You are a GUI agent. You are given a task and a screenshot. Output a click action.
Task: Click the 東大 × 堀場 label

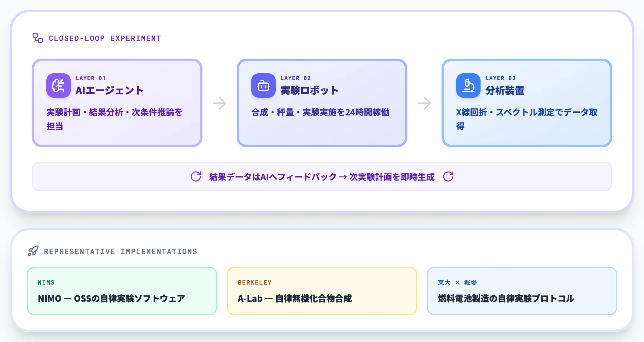(x=457, y=282)
